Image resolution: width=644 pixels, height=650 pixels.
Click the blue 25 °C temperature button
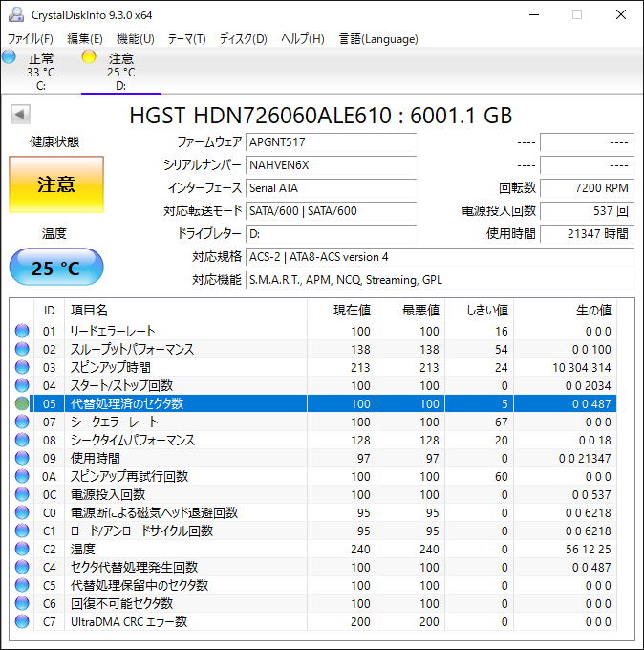56,268
